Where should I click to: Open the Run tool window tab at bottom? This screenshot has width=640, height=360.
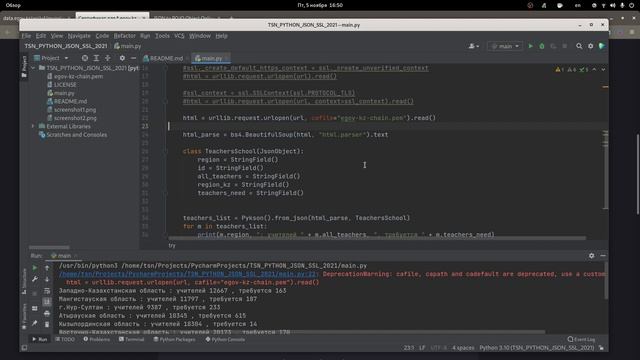tap(40, 339)
